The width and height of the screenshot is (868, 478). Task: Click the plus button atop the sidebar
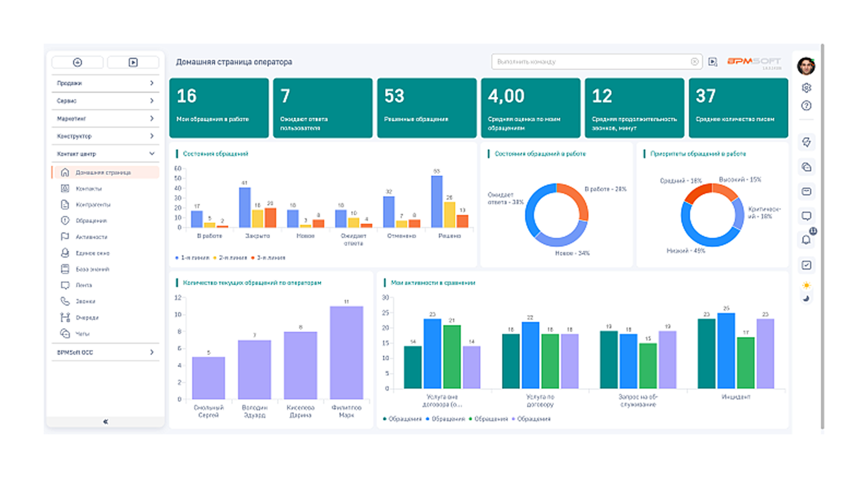(x=78, y=62)
